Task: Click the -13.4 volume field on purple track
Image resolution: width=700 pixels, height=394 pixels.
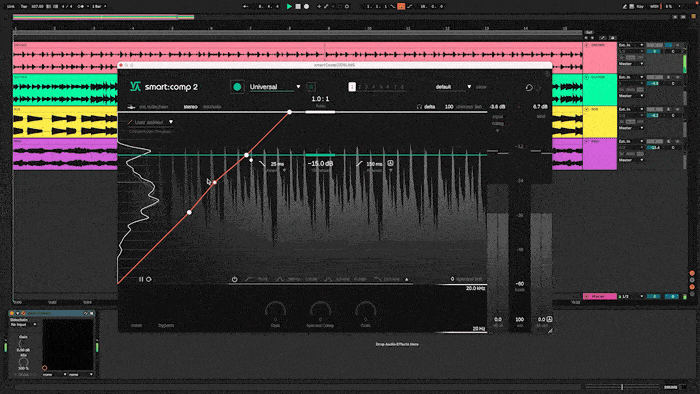Action: (654, 147)
